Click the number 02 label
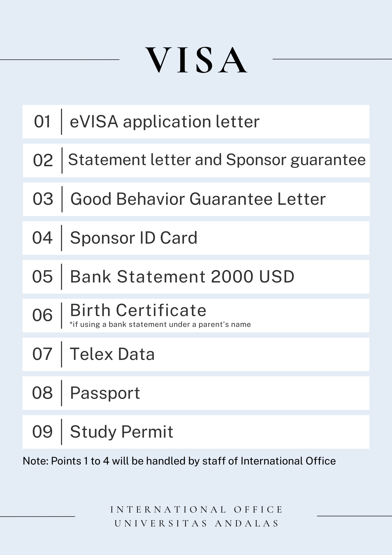The width and height of the screenshot is (392, 555). tap(43, 160)
